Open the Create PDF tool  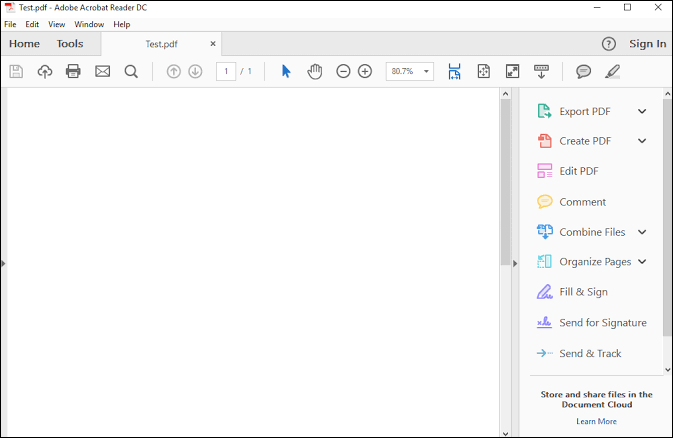(x=574, y=141)
